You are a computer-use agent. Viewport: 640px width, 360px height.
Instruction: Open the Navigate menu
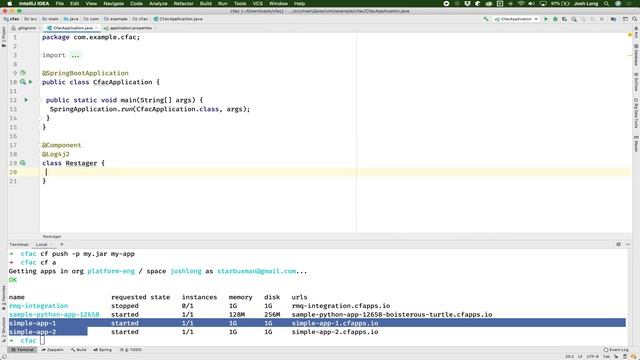click(x=113, y=4)
